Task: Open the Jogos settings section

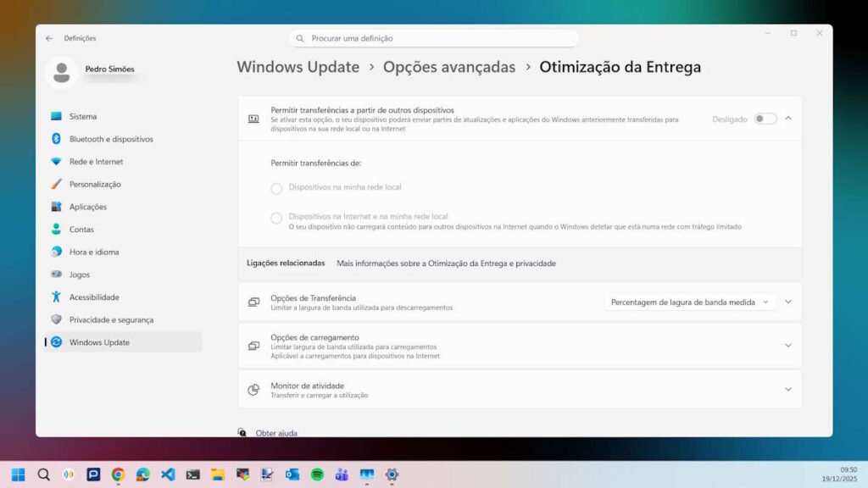Action: pyautogui.click(x=80, y=274)
